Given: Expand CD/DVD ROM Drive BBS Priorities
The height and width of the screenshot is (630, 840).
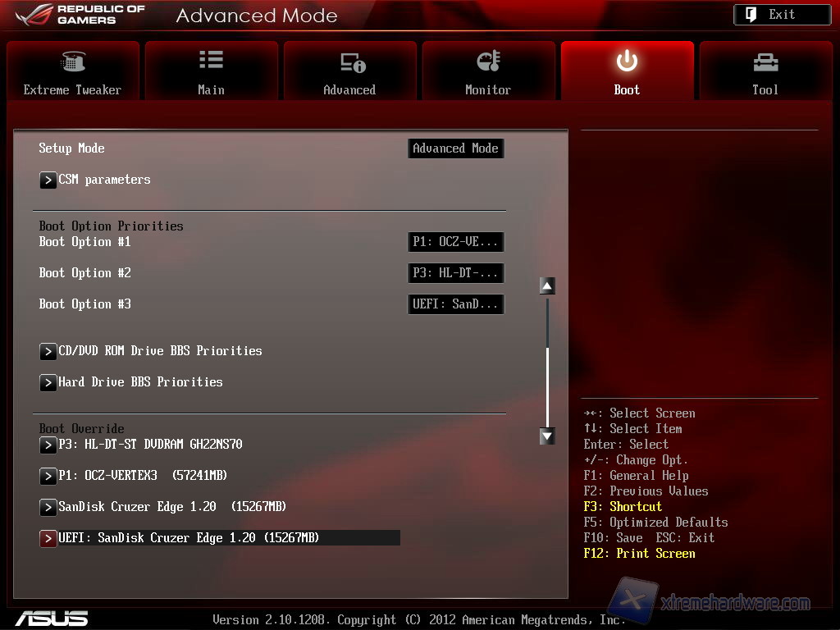Looking at the screenshot, I should click(x=160, y=351).
